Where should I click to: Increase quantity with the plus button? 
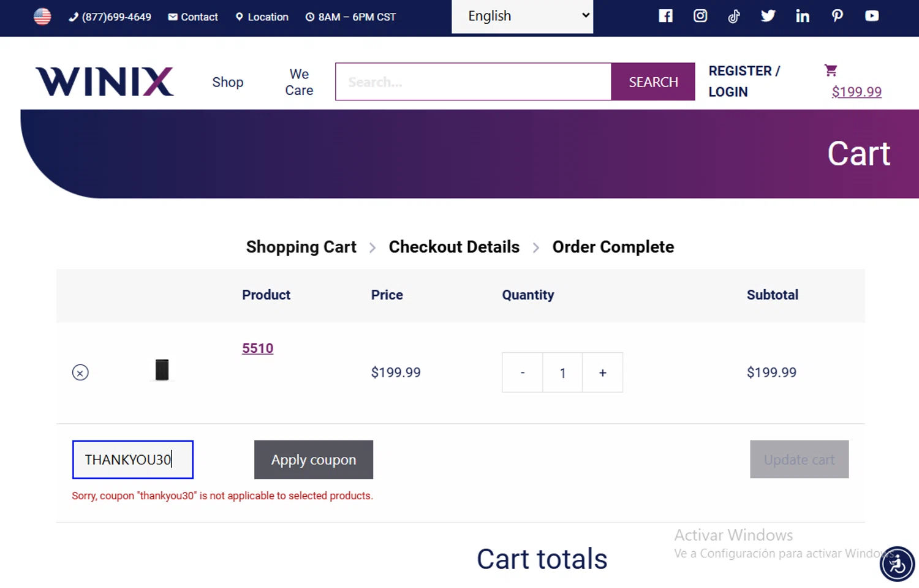pyautogui.click(x=603, y=372)
